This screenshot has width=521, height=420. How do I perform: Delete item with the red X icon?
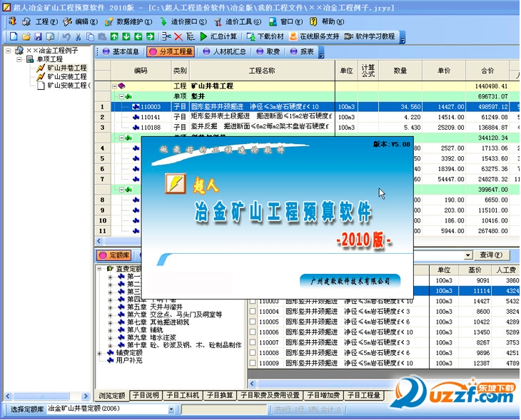[x=178, y=36]
